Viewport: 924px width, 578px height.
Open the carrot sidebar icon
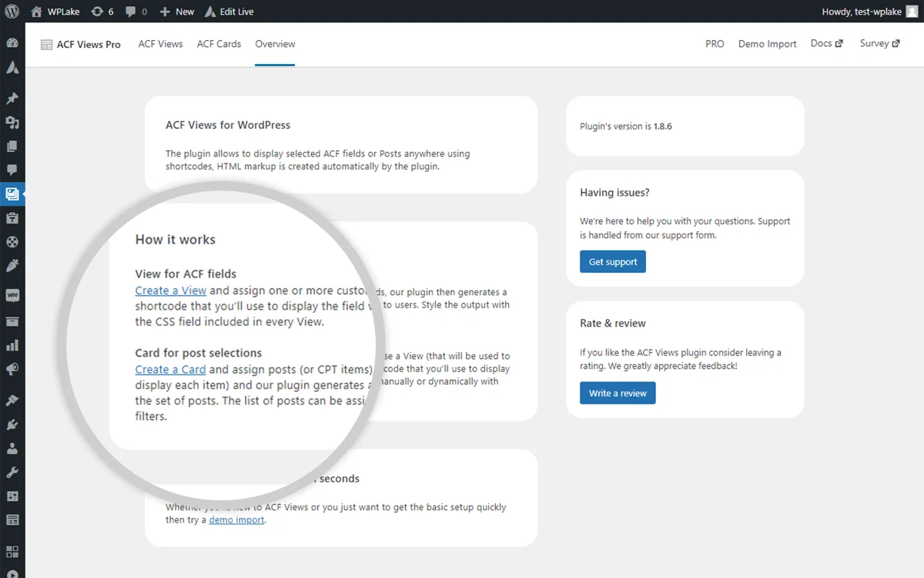click(x=12, y=266)
